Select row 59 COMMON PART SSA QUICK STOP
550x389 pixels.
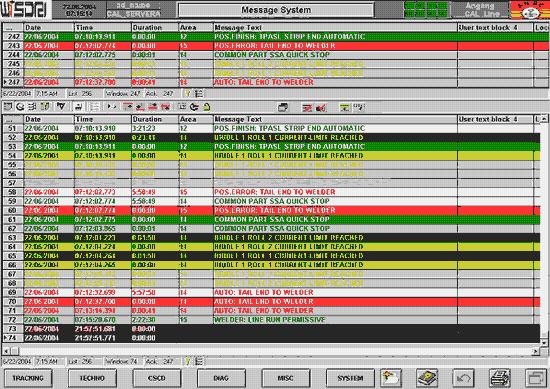(x=271, y=201)
